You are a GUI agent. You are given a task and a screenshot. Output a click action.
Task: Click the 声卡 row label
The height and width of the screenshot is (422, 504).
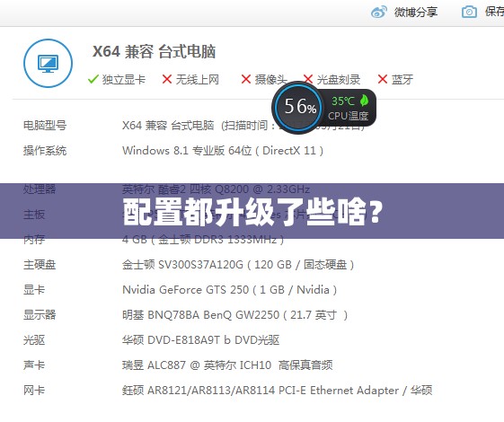[x=34, y=365]
